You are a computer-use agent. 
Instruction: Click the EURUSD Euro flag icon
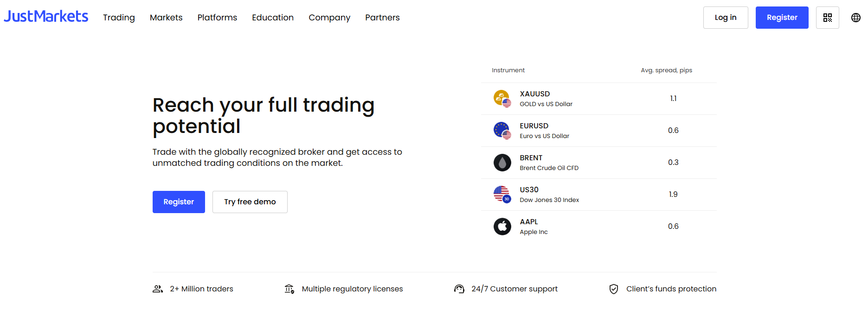502,130
